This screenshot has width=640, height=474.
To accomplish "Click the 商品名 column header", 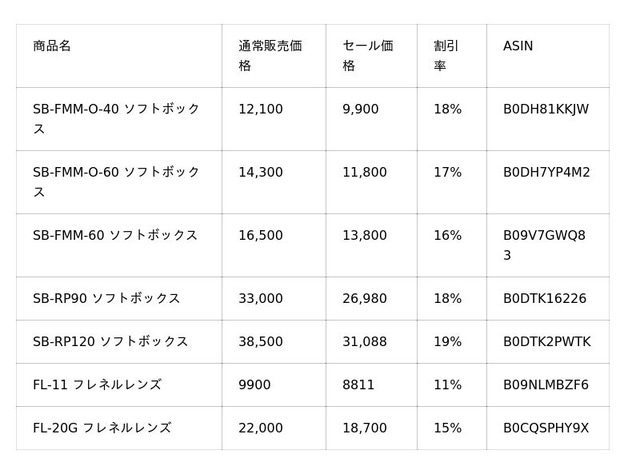I will 52,46.
